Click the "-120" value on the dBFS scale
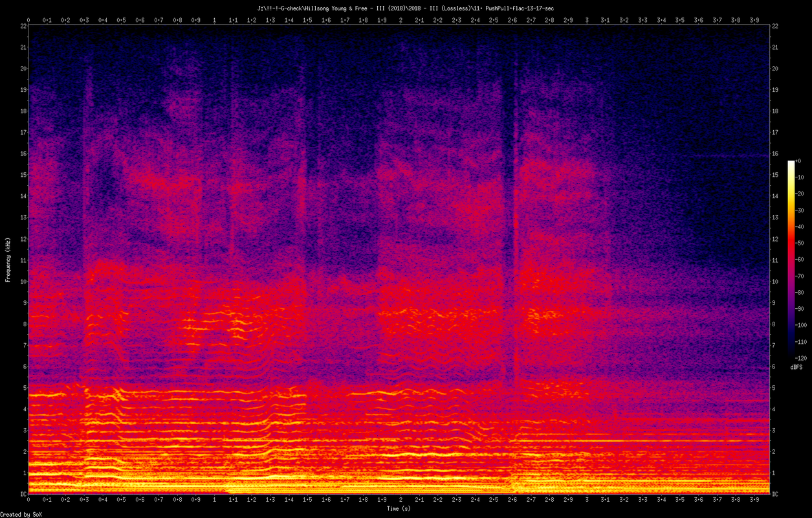 (802, 358)
